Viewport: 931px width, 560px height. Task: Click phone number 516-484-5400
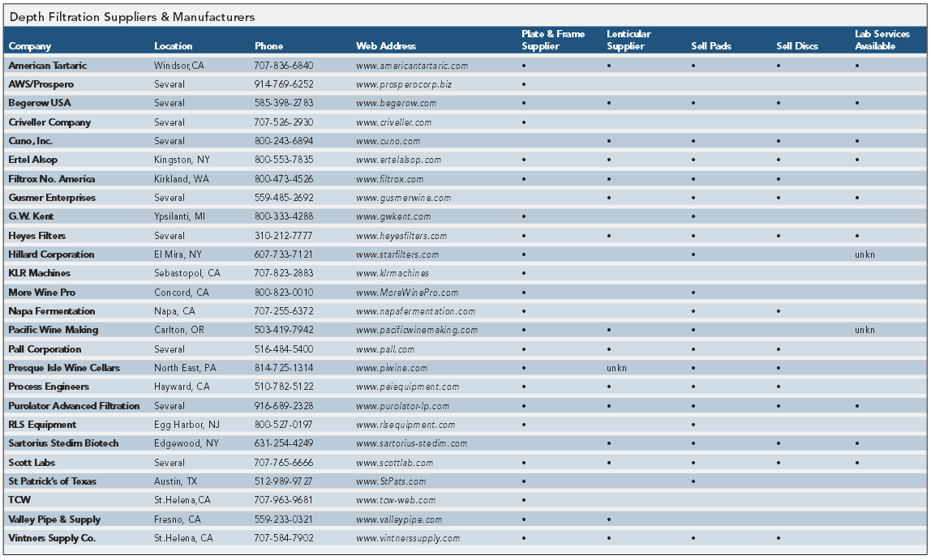point(284,349)
